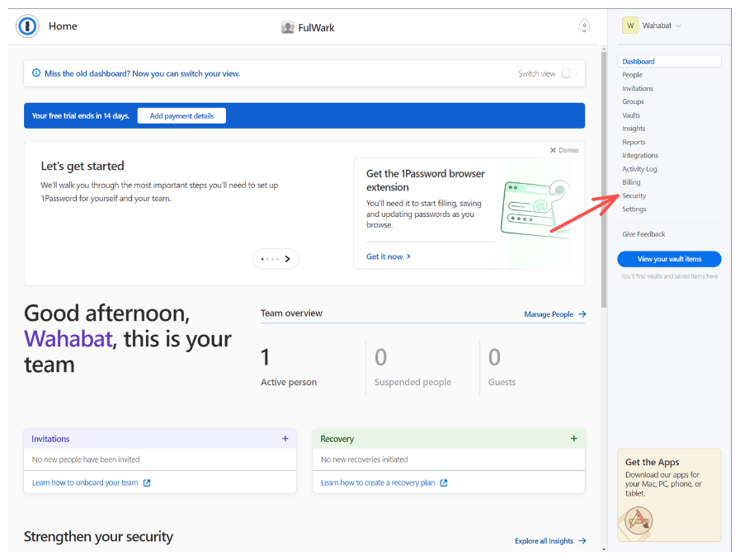Click the FulWark team avatar icon
Screen dimensions: 740x560
288,27
